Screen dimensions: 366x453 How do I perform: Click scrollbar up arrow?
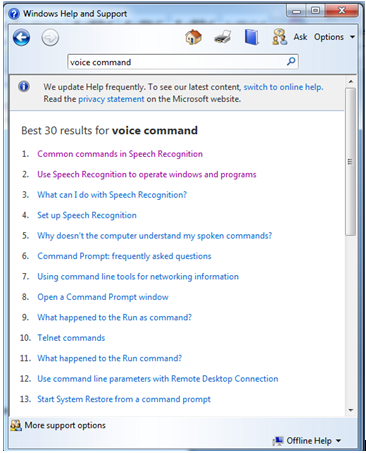[350, 81]
